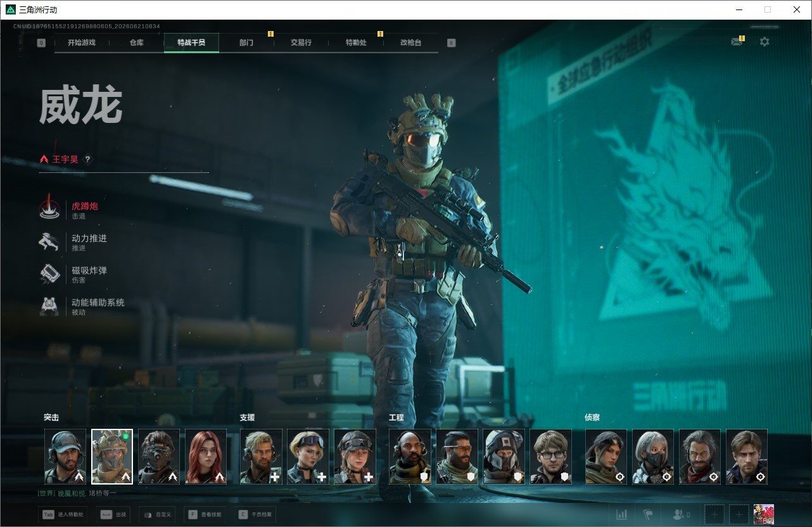Close the 三角洲行动 window
The image size is (812, 527).
coord(797,10)
